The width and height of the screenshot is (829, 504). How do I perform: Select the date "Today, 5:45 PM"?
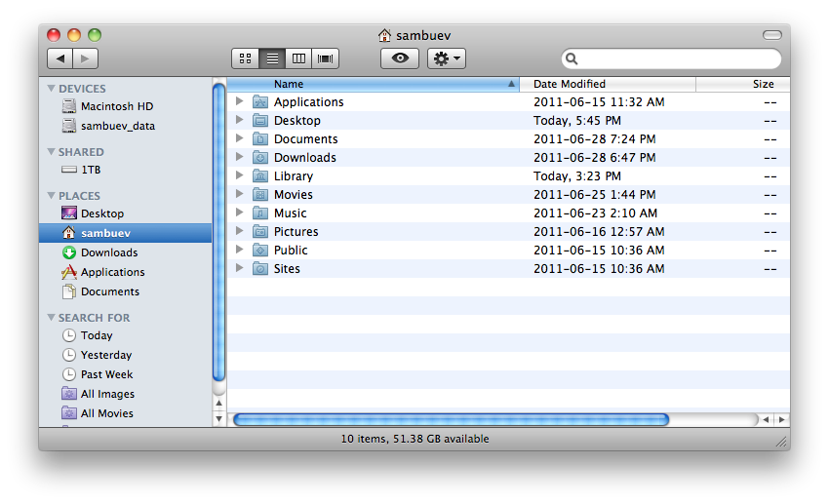pyautogui.click(x=576, y=121)
